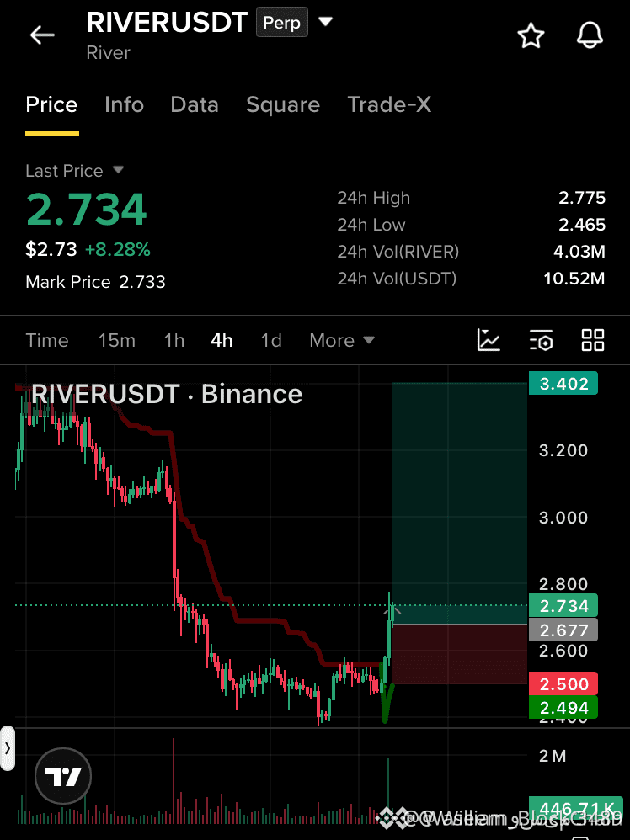This screenshot has width=630, height=840.
Task: Select the 15m timeframe
Action: tap(117, 340)
